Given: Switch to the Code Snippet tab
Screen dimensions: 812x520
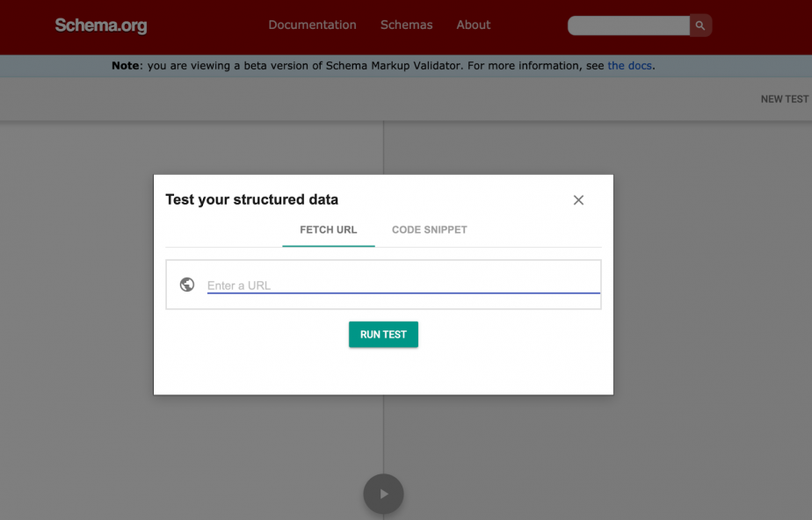Looking at the screenshot, I should 429,230.
